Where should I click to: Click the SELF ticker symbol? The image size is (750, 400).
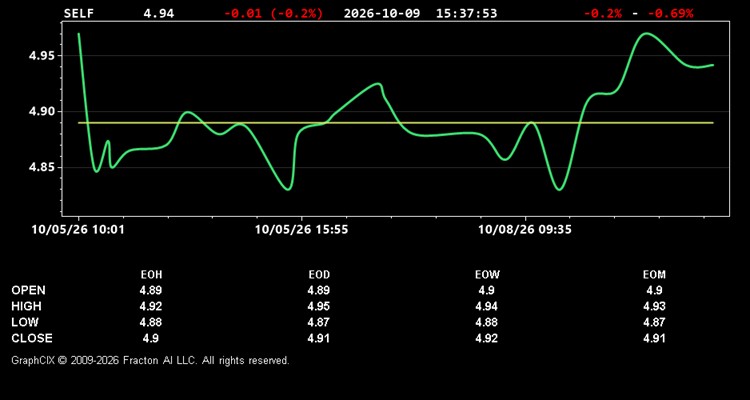pos(79,13)
